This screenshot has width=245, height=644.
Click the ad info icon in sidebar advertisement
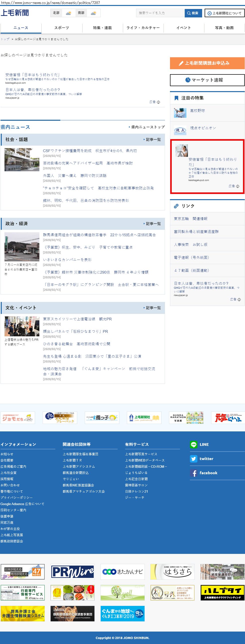click(x=238, y=186)
